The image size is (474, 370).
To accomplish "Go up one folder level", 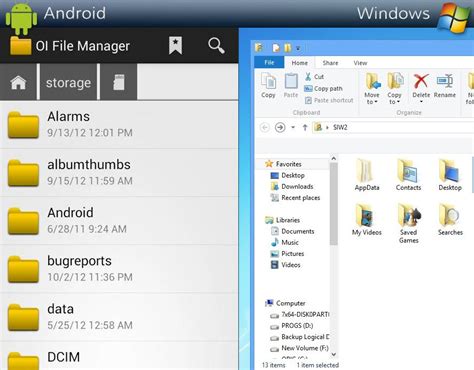I will click(x=304, y=127).
